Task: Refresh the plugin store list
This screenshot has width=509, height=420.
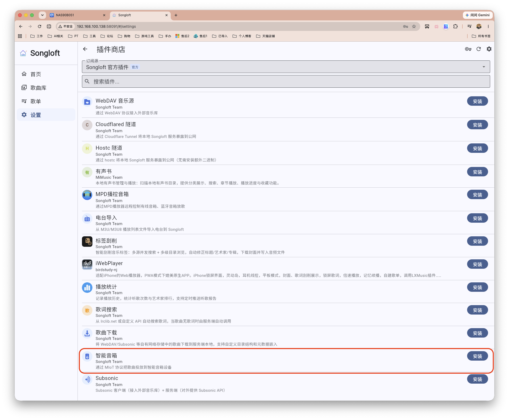Action: pyautogui.click(x=479, y=49)
